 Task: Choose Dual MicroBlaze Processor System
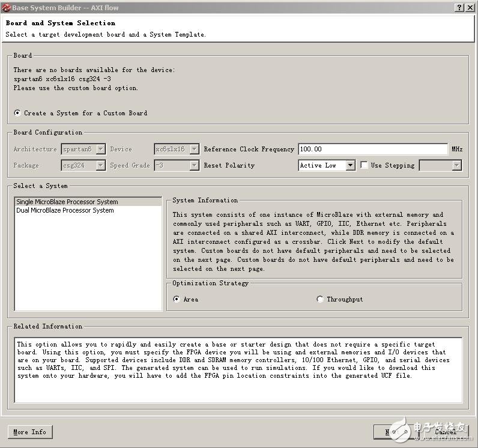65,210
